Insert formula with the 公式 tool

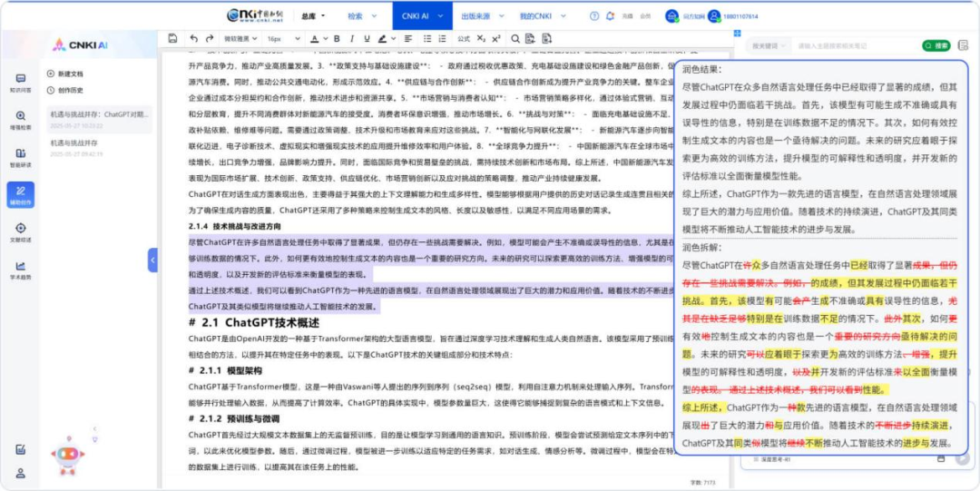pyautogui.click(x=463, y=39)
